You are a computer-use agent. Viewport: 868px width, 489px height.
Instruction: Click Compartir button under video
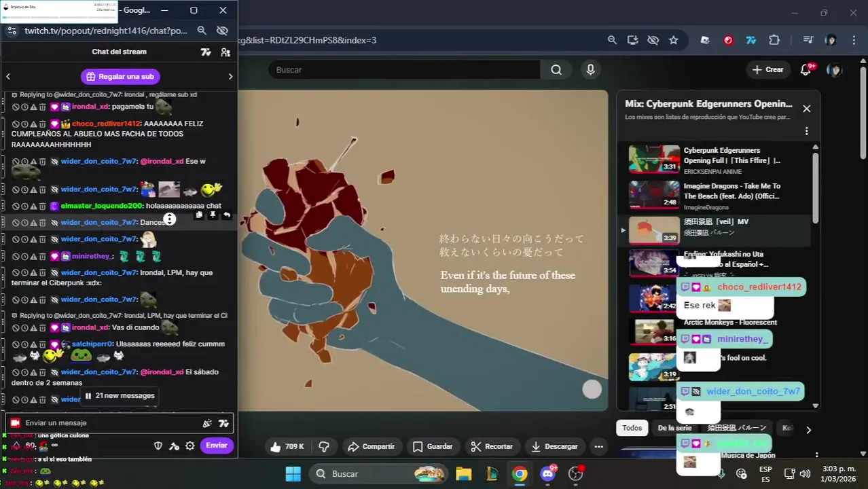(x=371, y=446)
